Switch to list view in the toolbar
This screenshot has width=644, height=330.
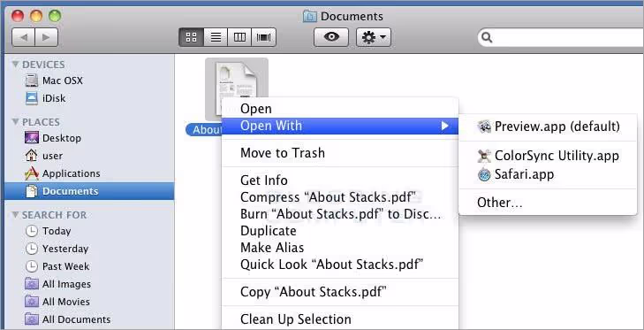pyautogui.click(x=216, y=37)
